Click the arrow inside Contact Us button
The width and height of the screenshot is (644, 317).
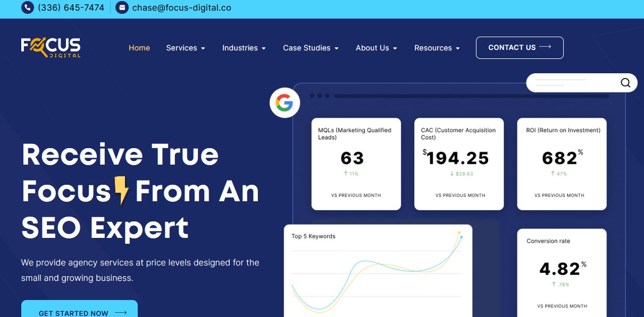click(545, 47)
